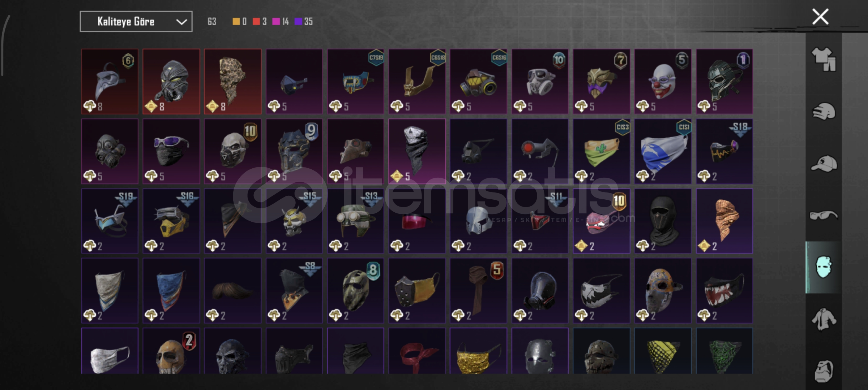
Task: Open the Kaliteye Göre sort dropdown
Action: pyautogui.click(x=136, y=22)
